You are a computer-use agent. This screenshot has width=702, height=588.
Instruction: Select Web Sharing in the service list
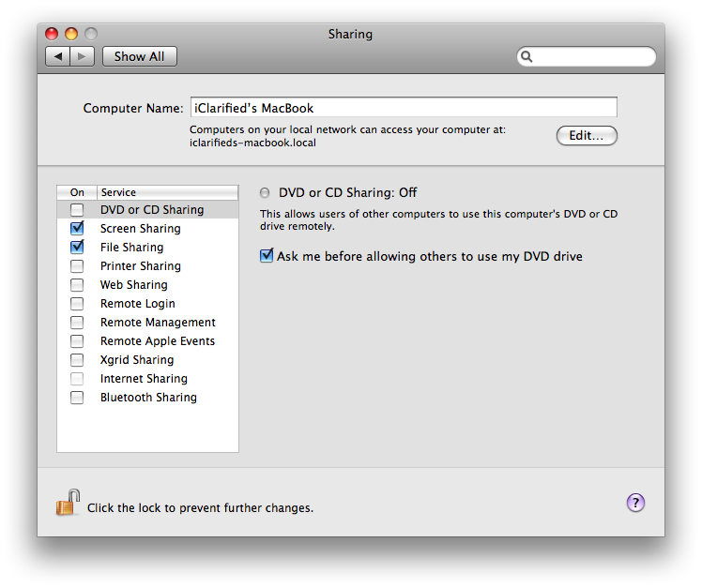(x=134, y=285)
